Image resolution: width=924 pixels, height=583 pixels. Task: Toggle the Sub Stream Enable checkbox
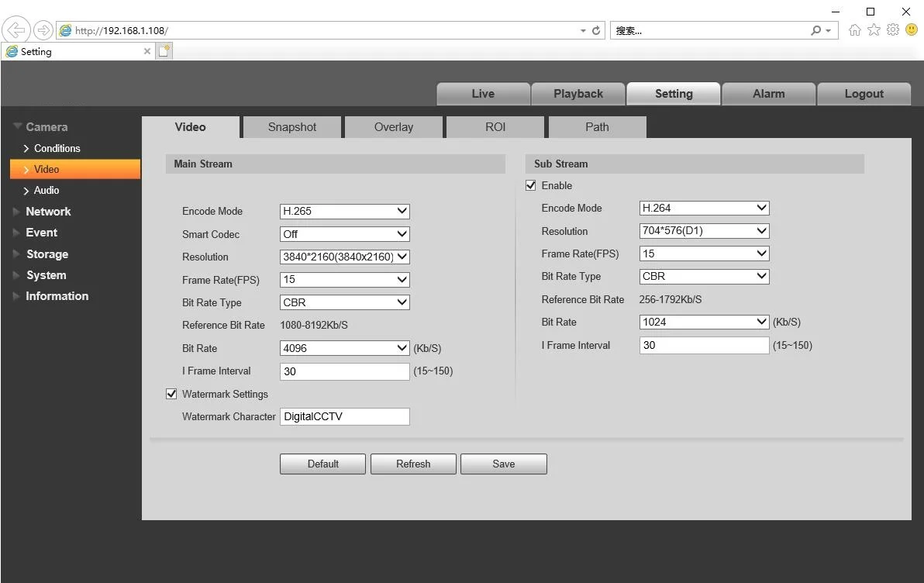(x=531, y=185)
